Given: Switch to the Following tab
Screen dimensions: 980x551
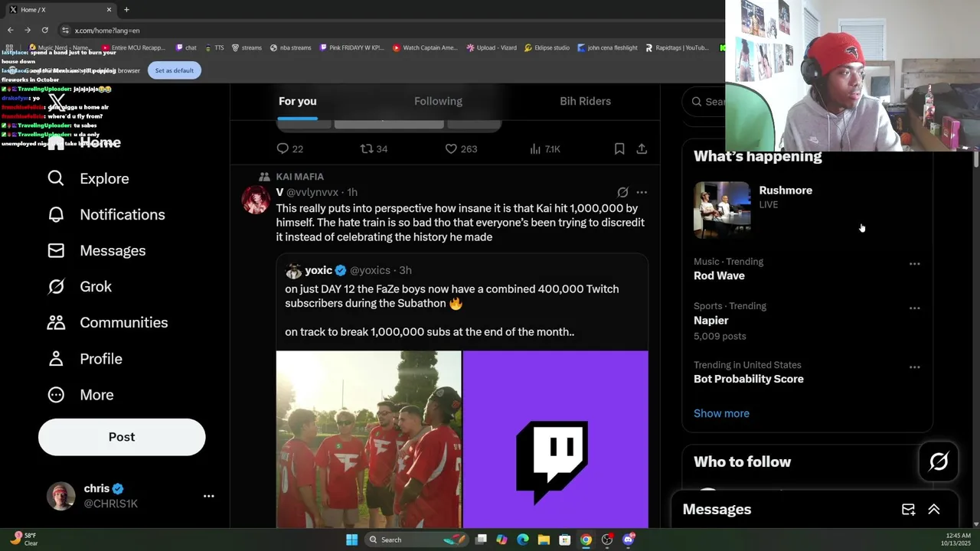Looking at the screenshot, I should pos(438,101).
